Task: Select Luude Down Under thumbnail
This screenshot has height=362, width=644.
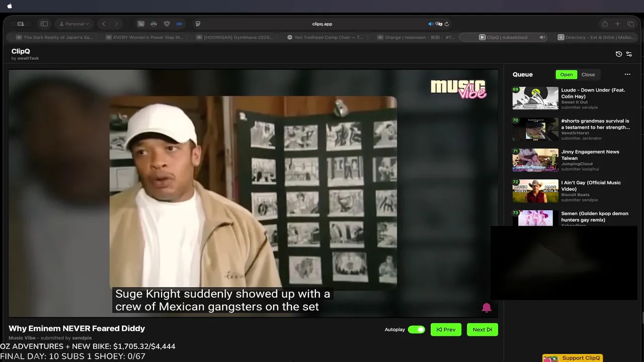Action: tap(535, 98)
